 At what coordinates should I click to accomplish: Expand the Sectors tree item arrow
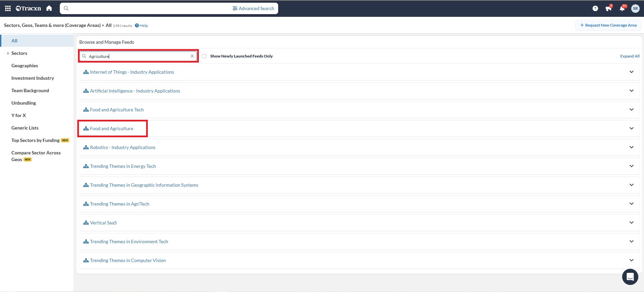tap(8, 53)
